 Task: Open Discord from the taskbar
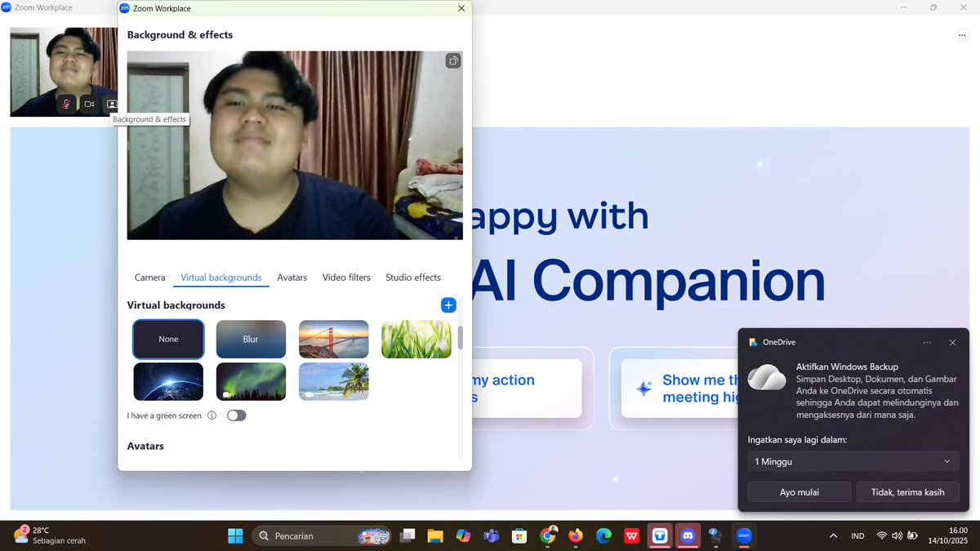pos(688,536)
